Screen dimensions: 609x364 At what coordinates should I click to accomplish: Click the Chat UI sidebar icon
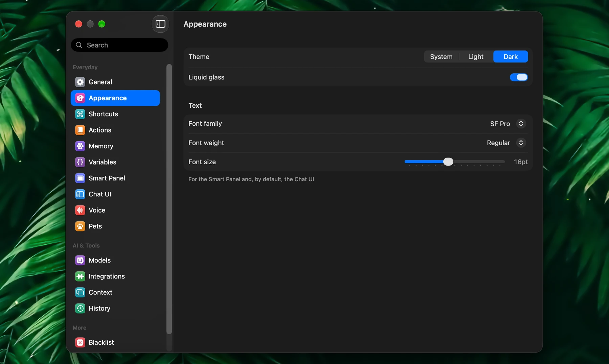coord(80,194)
